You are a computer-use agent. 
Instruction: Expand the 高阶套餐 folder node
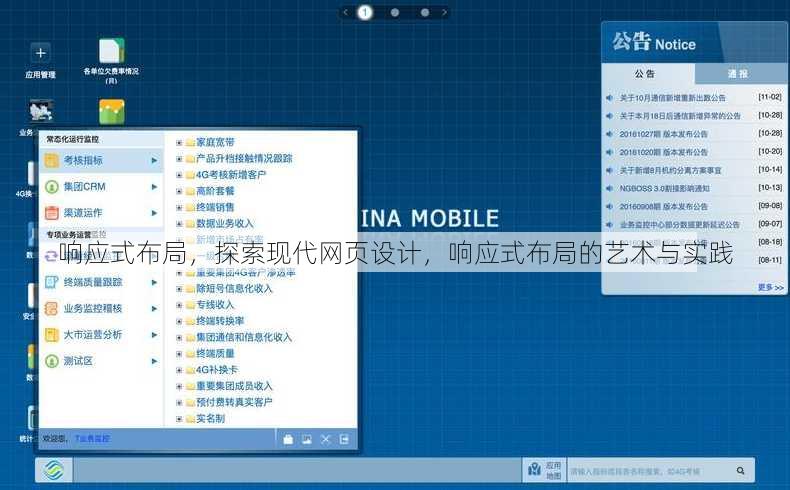click(x=179, y=191)
